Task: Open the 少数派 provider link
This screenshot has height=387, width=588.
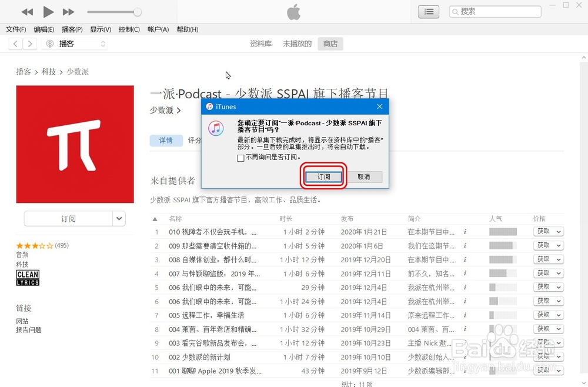Action: coord(165,110)
